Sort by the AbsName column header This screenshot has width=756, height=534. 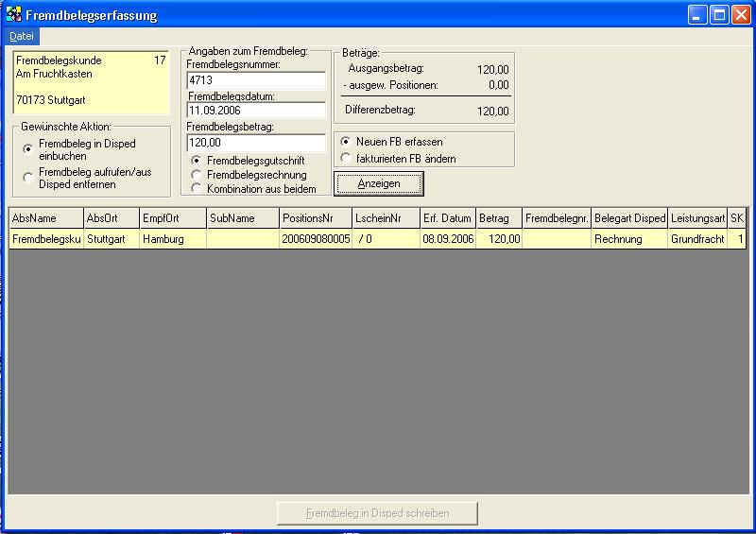pos(44,218)
